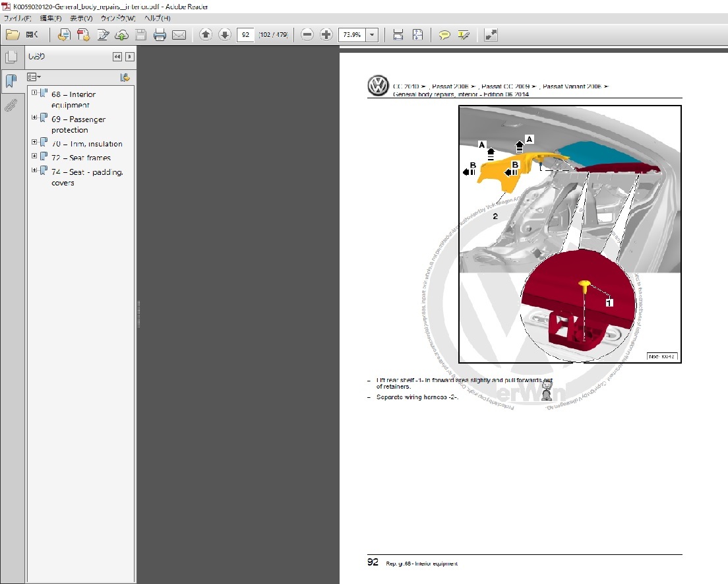Switch to read mode expand icon

(x=491, y=34)
